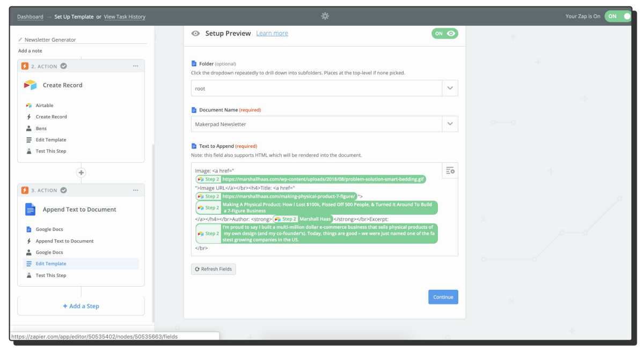Click the Newsletter Generator zap title
The height and width of the screenshot is (358, 644).
pyautogui.click(x=50, y=40)
